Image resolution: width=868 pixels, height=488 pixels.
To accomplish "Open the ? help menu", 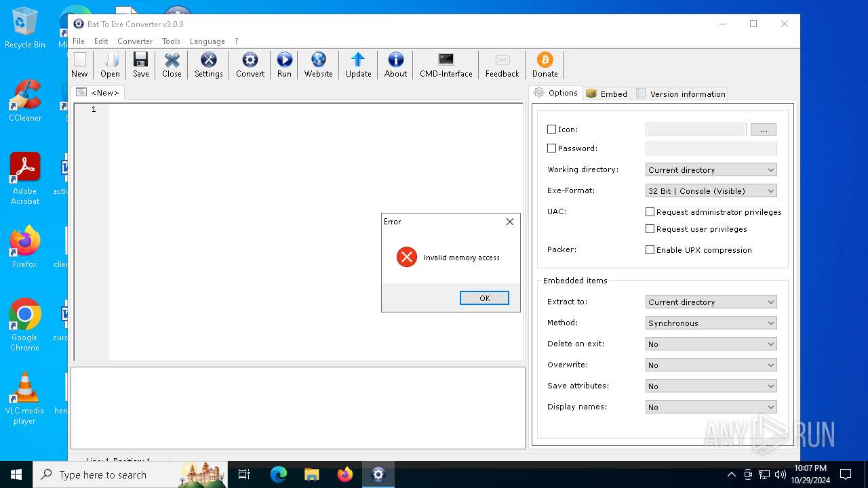I will [237, 41].
